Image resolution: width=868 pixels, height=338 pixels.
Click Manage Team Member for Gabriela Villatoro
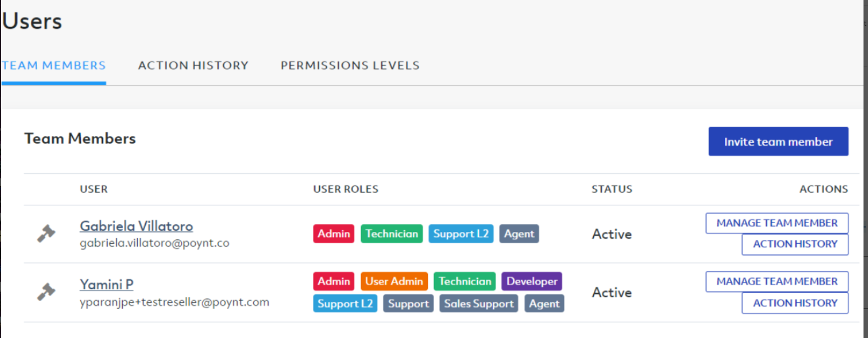[777, 223]
